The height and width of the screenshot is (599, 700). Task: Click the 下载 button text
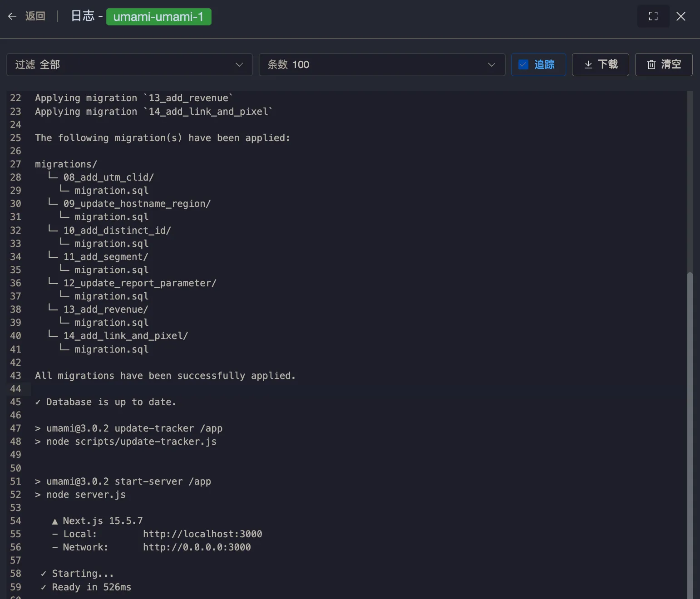point(607,64)
